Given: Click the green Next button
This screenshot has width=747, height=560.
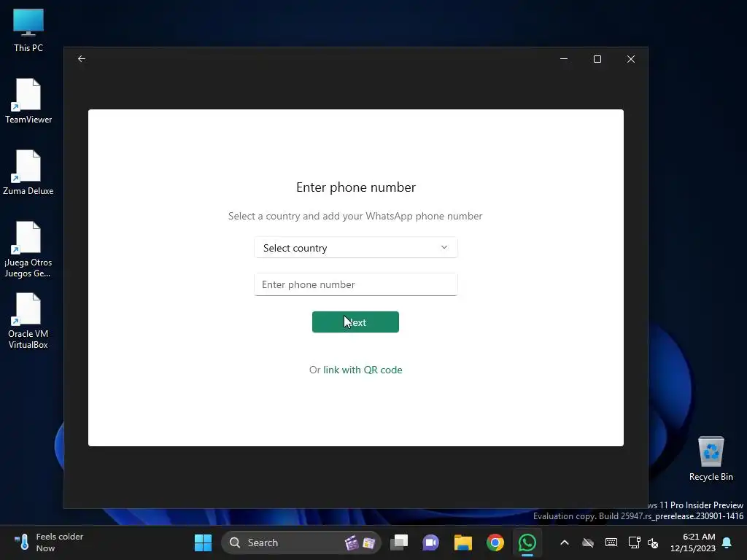Looking at the screenshot, I should (355, 322).
